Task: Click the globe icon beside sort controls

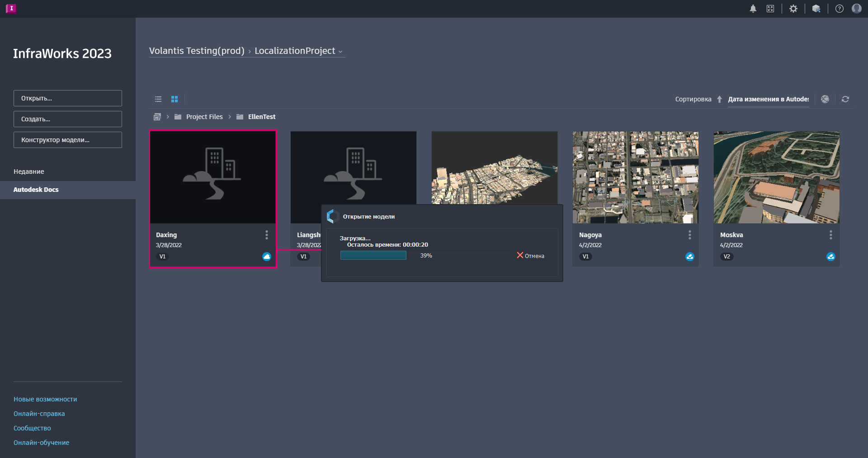Action: tap(825, 99)
